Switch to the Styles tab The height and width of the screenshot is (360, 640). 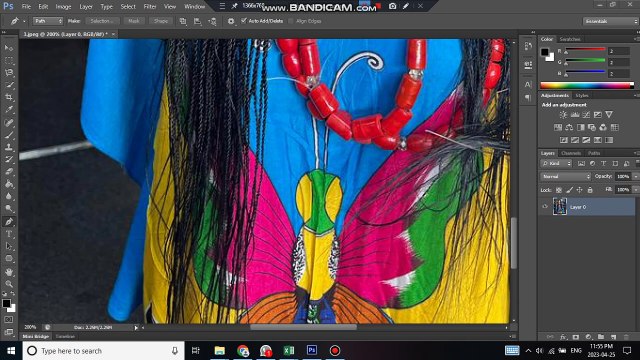(x=582, y=96)
